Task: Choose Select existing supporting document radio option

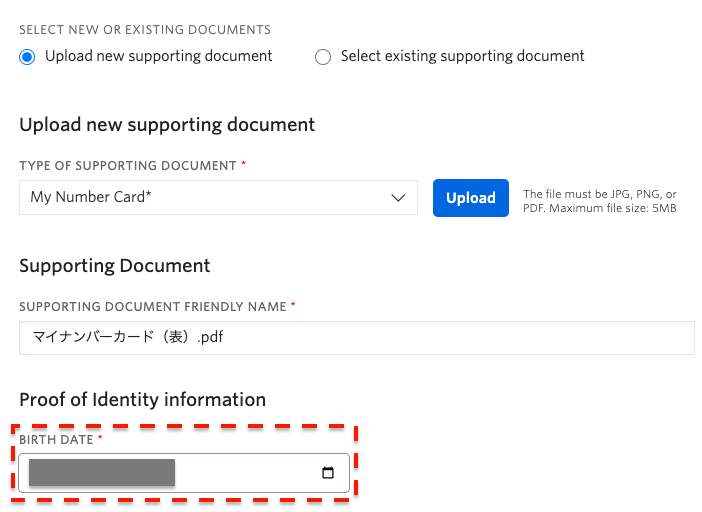Action: (x=323, y=57)
